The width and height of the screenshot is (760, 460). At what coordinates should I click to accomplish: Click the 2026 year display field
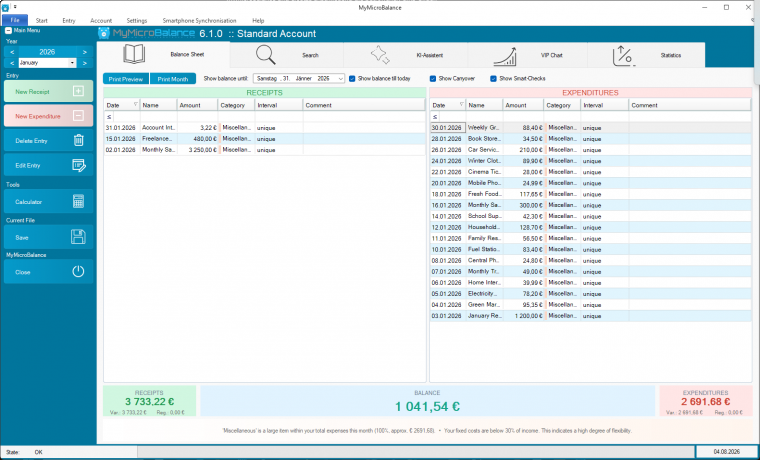(x=48, y=52)
